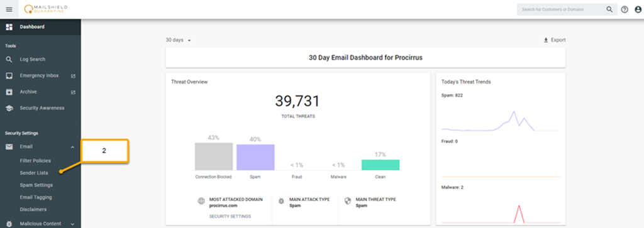The image size is (644, 228).
Task: Click the Archive box icon
Action: (9, 92)
